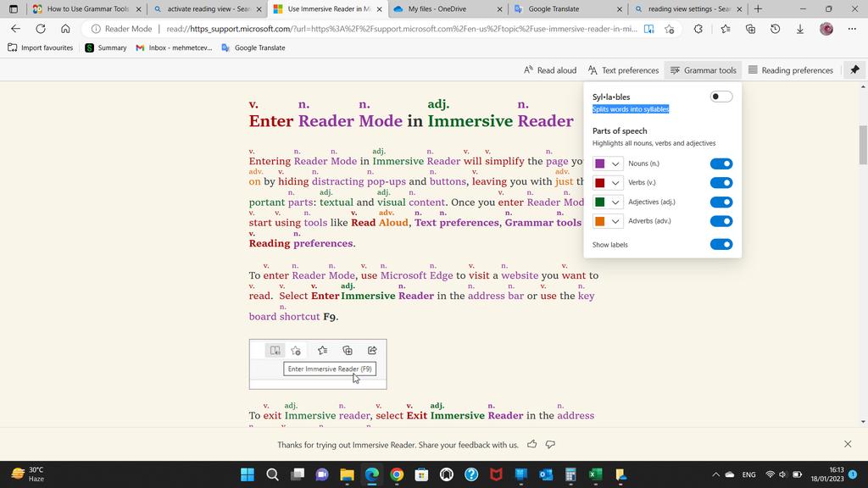Expand the Adjectives color dropdown

point(615,202)
